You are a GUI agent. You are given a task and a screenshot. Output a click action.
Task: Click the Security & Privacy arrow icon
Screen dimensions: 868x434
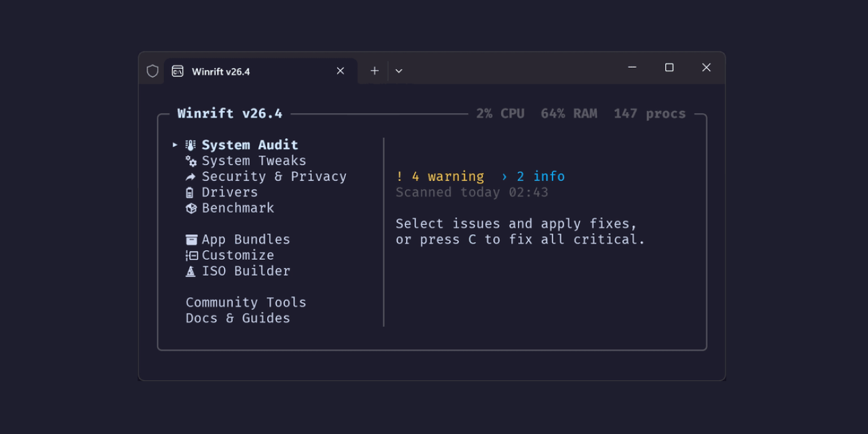point(191,177)
